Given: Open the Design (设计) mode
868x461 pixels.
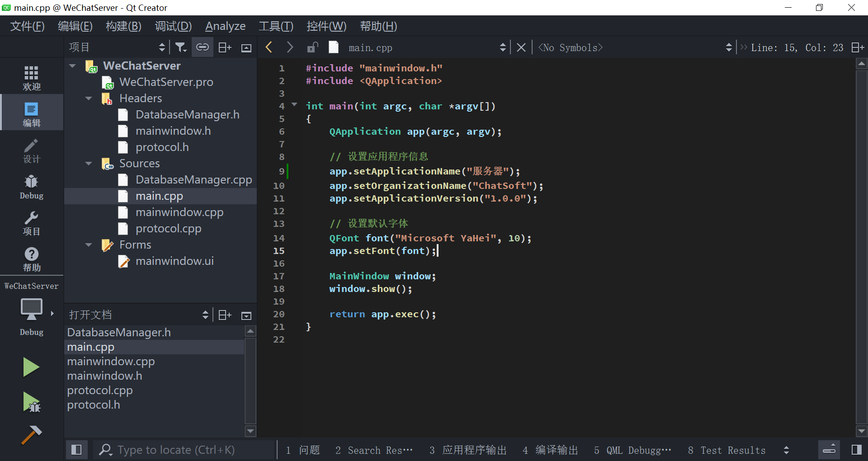Looking at the screenshot, I should [x=31, y=150].
